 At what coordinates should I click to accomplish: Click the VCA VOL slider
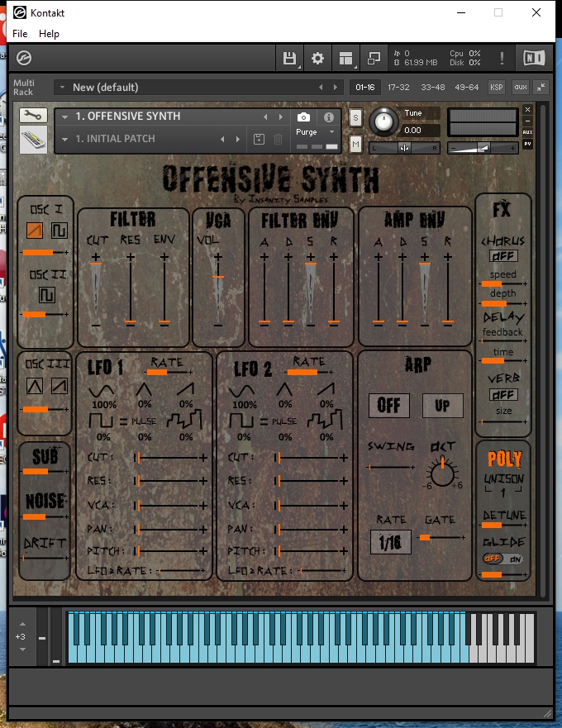218,291
